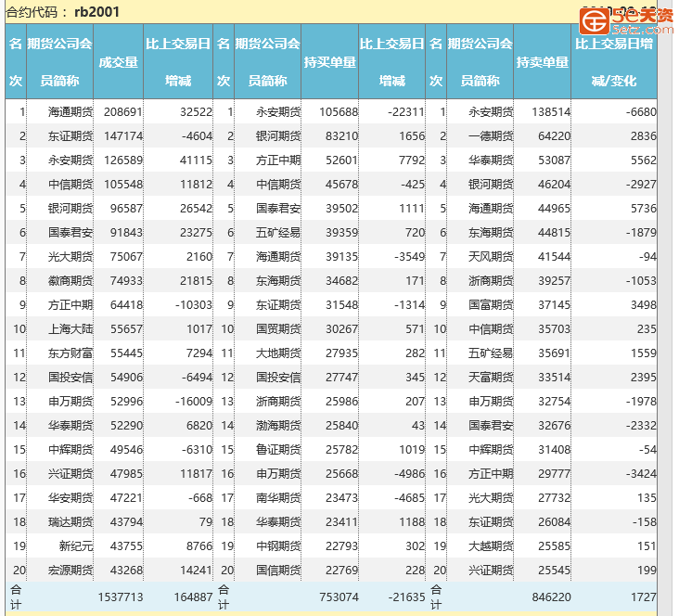679x616 pixels.
Task: Click volume change -16009
Action: [x=194, y=402]
